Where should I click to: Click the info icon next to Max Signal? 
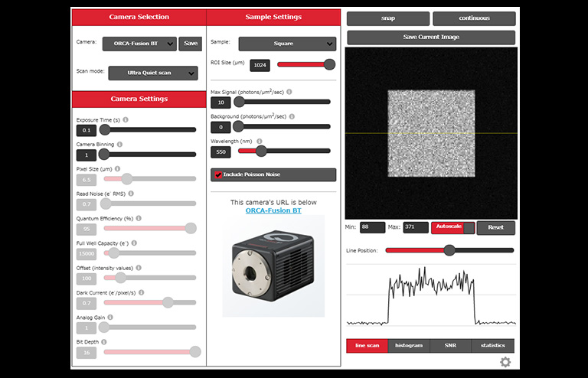289,92
